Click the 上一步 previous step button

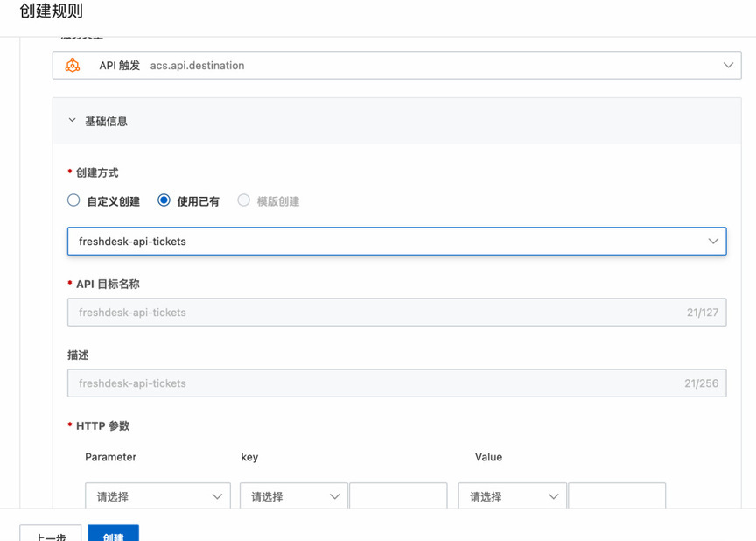[51, 534]
